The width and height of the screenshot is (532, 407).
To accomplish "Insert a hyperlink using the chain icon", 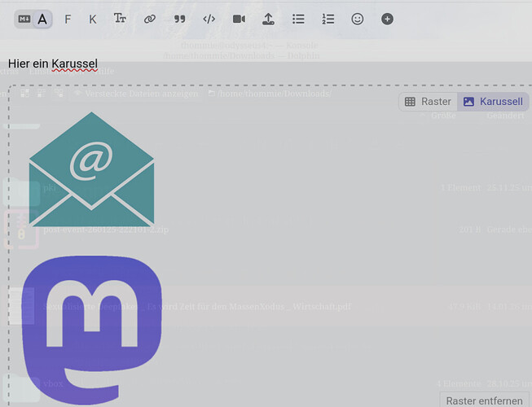I will (149, 19).
